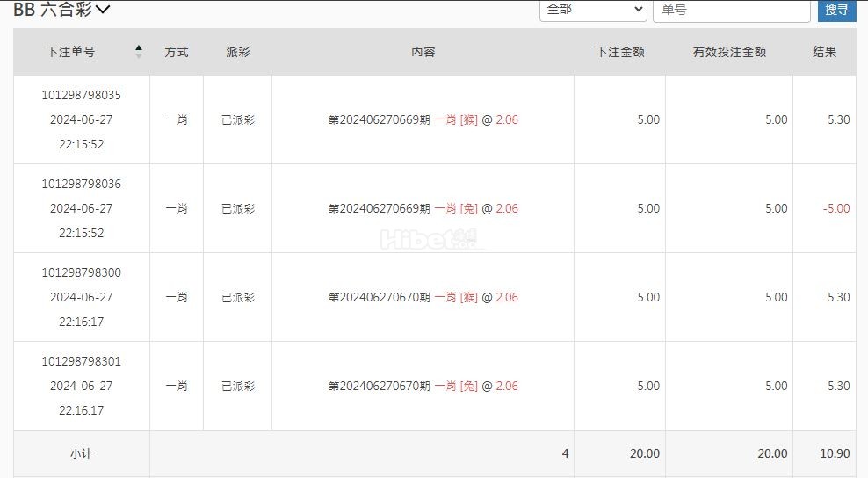Screen dimensions: 868x478
Task: Click the 小计 subtotal row label
Action: (x=82, y=453)
